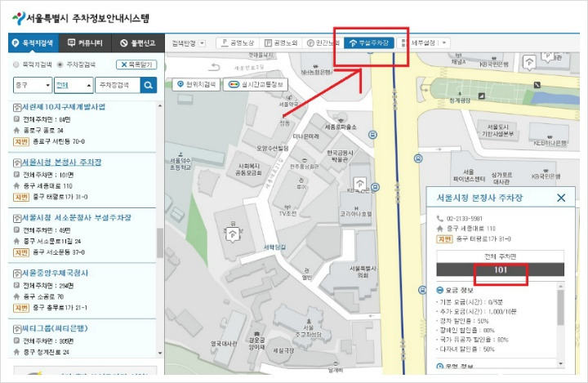This screenshot has width=588, height=383.
Task: Focus the 주차장검색 search input
Action: pyautogui.click(x=118, y=85)
